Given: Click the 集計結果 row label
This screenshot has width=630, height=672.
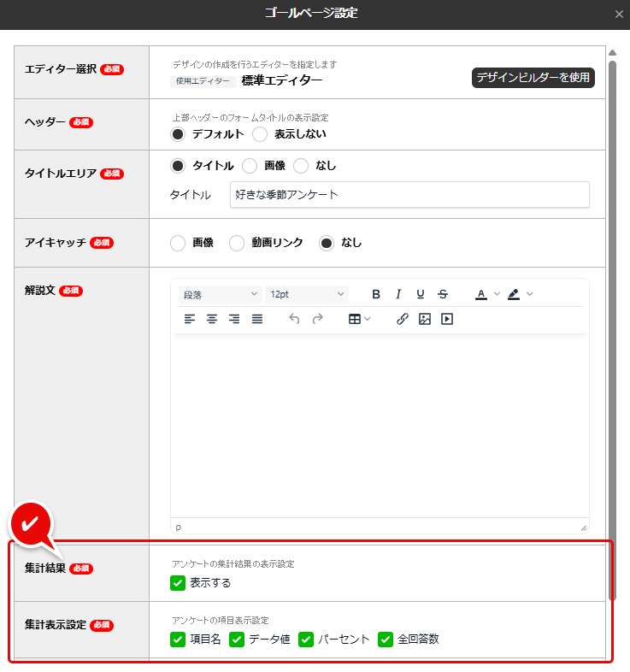Looking at the screenshot, I should click(x=45, y=569).
